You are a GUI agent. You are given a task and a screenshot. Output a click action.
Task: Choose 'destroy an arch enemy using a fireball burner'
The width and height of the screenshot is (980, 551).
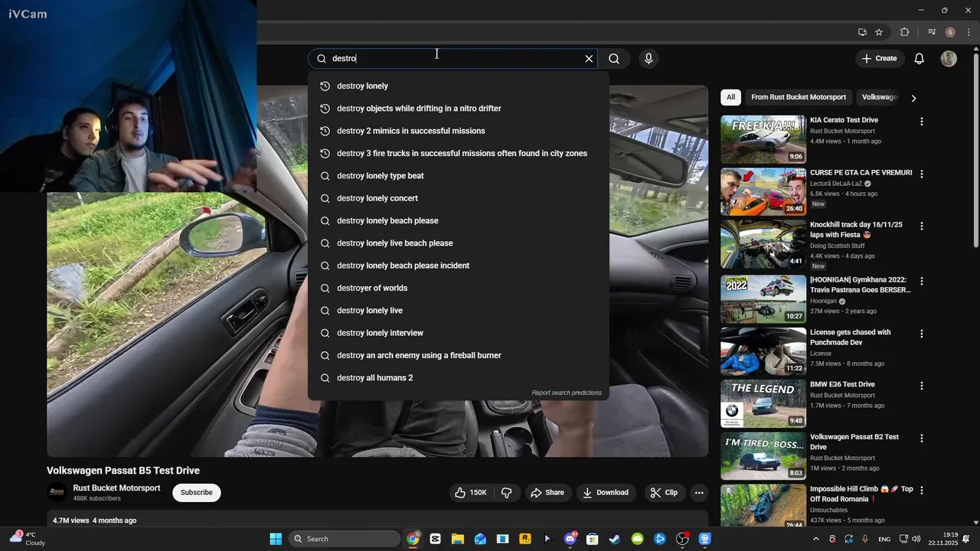coord(458,356)
